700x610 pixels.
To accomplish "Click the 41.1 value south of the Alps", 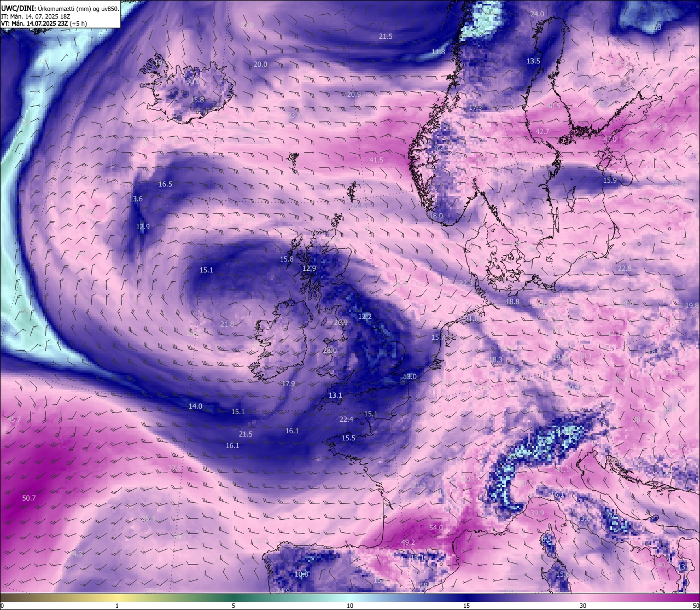I will click(x=562, y=469).
